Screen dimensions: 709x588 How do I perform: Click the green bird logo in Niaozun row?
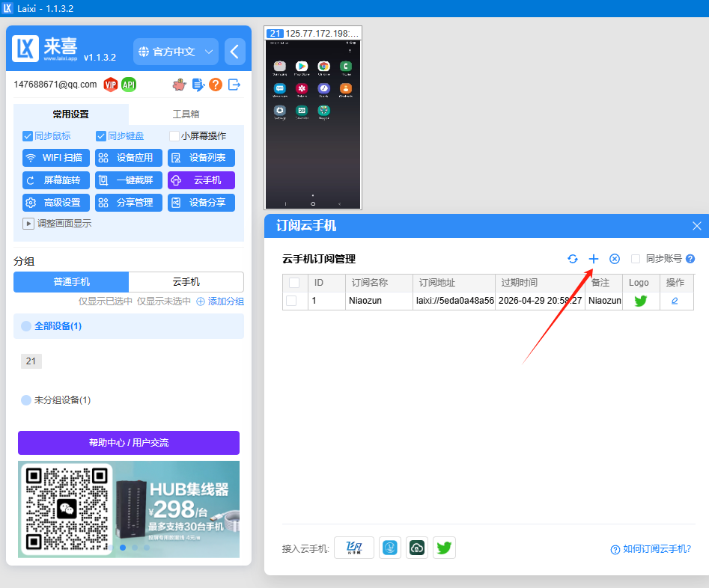coord(641,301)
